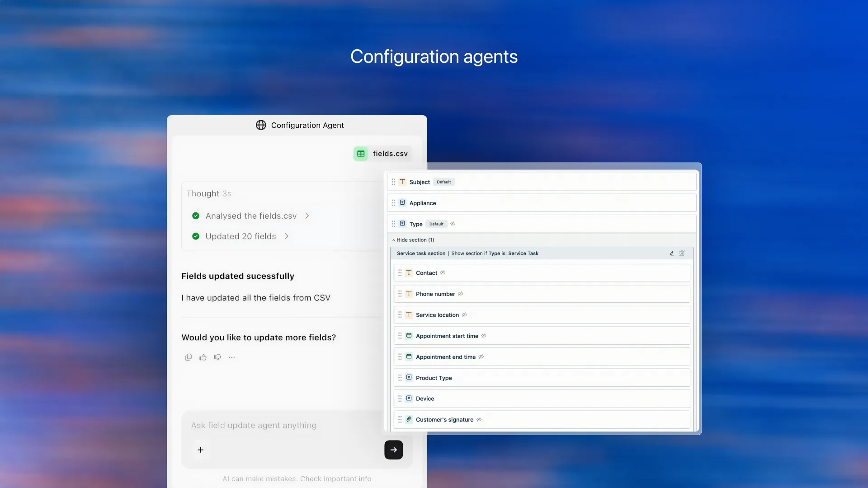Toggle visibility eye icon on Contact field
The image size is (868, 488).
443,273
